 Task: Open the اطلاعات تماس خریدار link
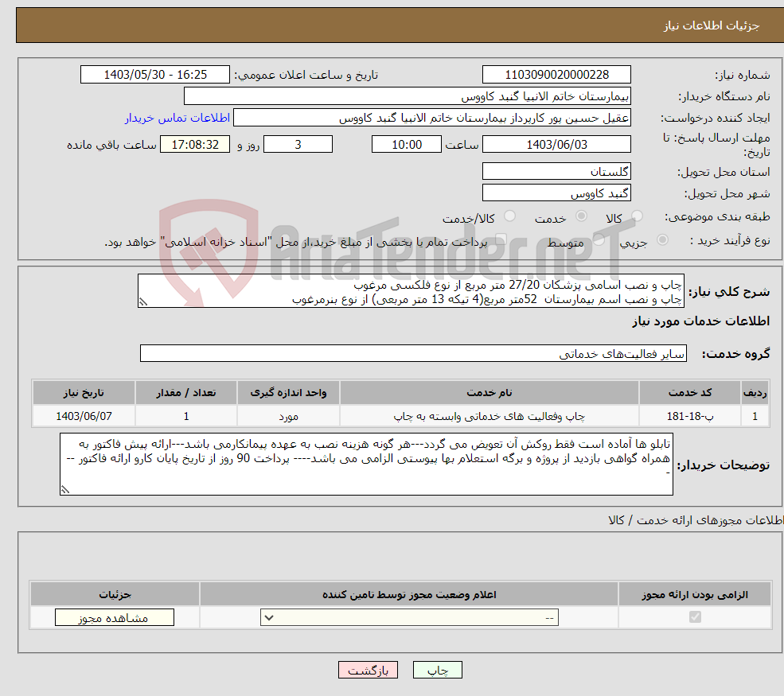coord(177,118)
